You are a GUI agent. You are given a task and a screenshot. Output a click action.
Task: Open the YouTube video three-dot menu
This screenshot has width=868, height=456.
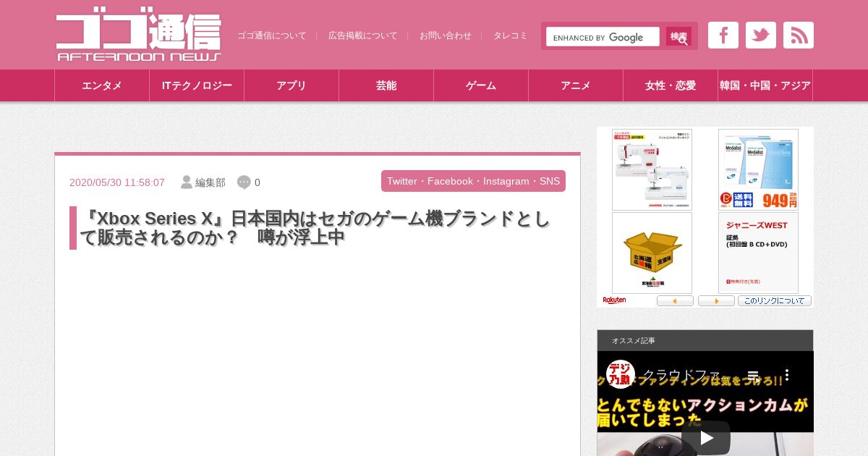786,376
